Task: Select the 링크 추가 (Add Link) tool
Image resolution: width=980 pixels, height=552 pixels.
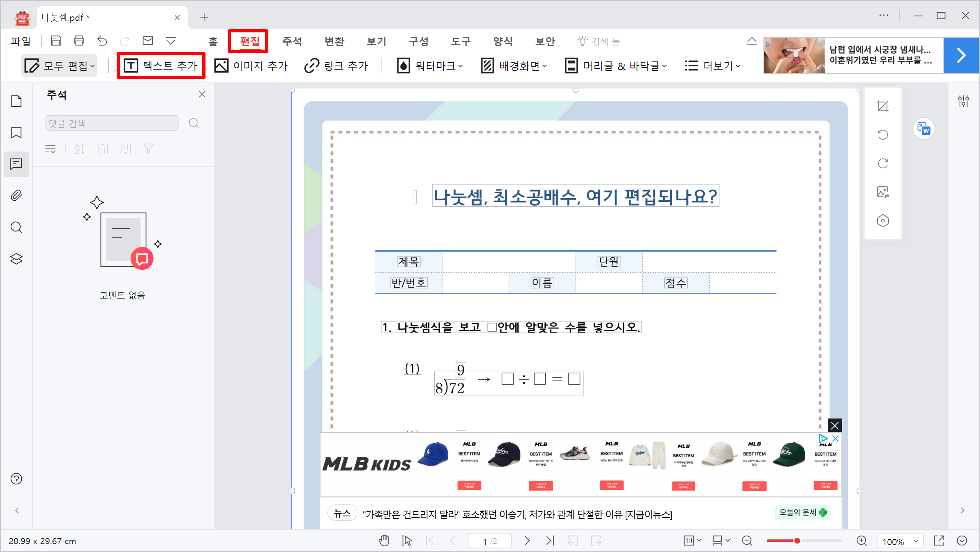Action: (336, 66)
